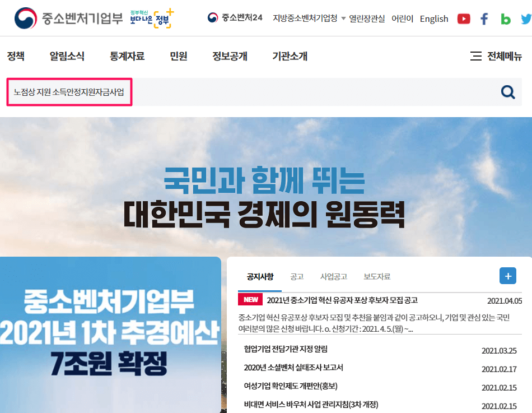Click the plus button to see more notices
The height and width of the screenshot is (413, 532).
(507, 276)
